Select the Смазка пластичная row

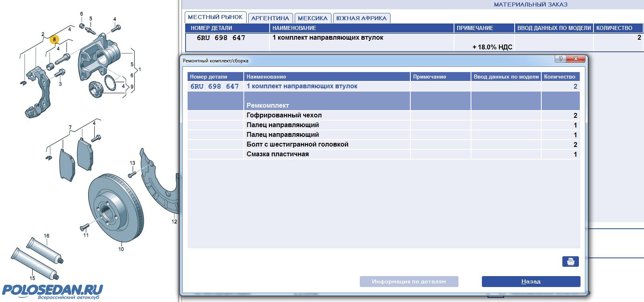[277, 154]
